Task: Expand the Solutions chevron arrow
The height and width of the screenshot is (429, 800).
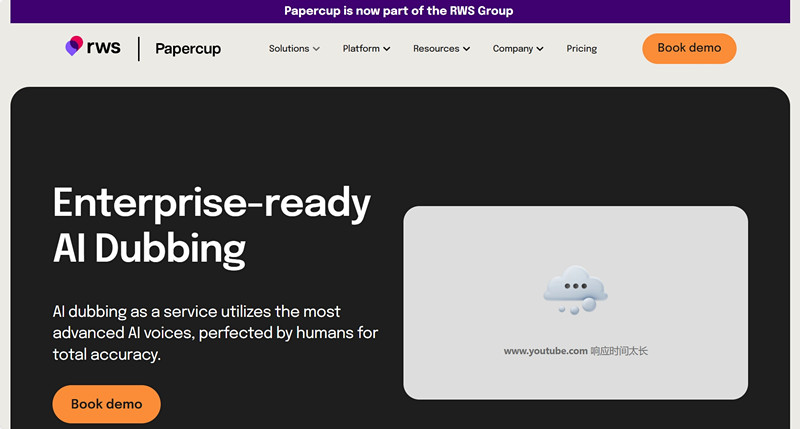Action: pyautogui.click(x=316, y=49)
